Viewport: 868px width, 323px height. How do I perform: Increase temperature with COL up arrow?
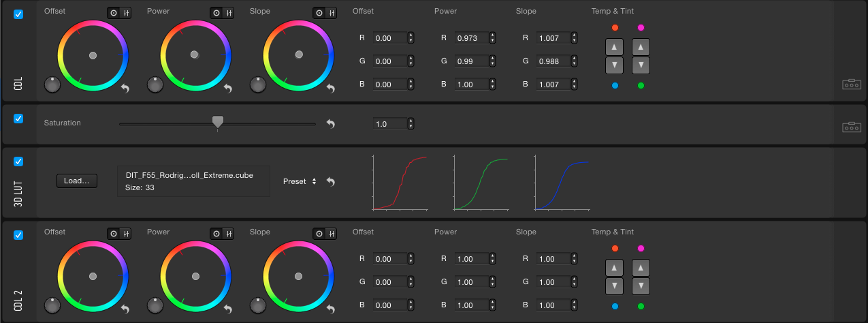(615, 48)
